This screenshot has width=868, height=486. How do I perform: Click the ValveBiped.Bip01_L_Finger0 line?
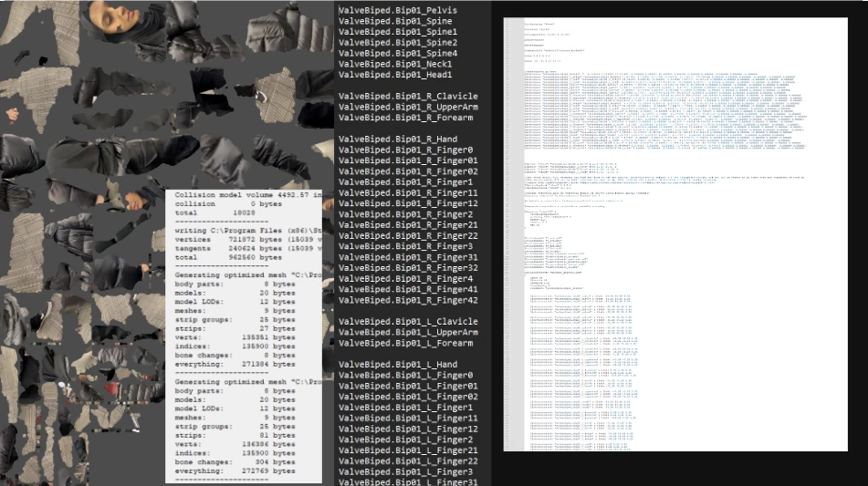click(406, 376)
